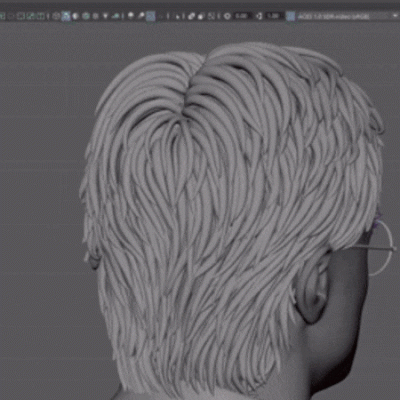Viewport: 400px width, 400px height.
Task: Toggle Textured display mode
Action: point(95,16)
